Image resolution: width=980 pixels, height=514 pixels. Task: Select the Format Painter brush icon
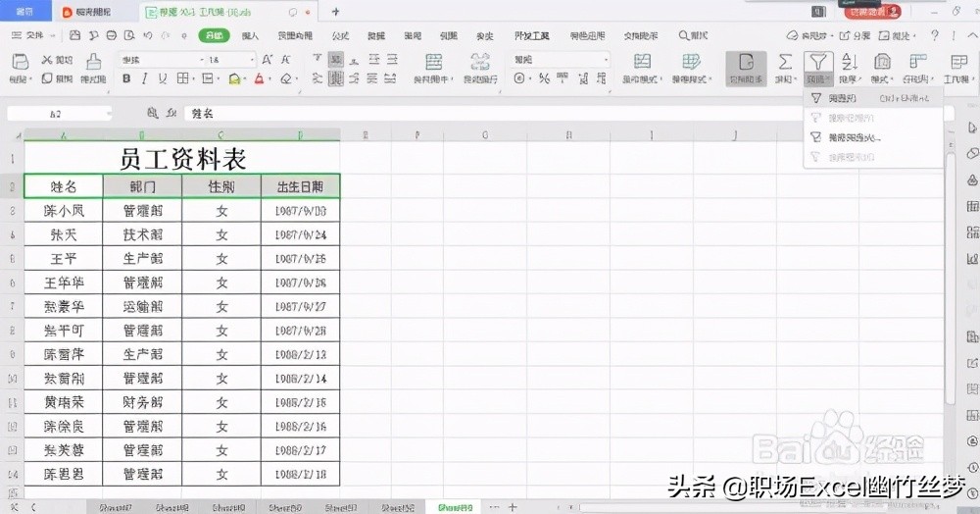[93, 61]
